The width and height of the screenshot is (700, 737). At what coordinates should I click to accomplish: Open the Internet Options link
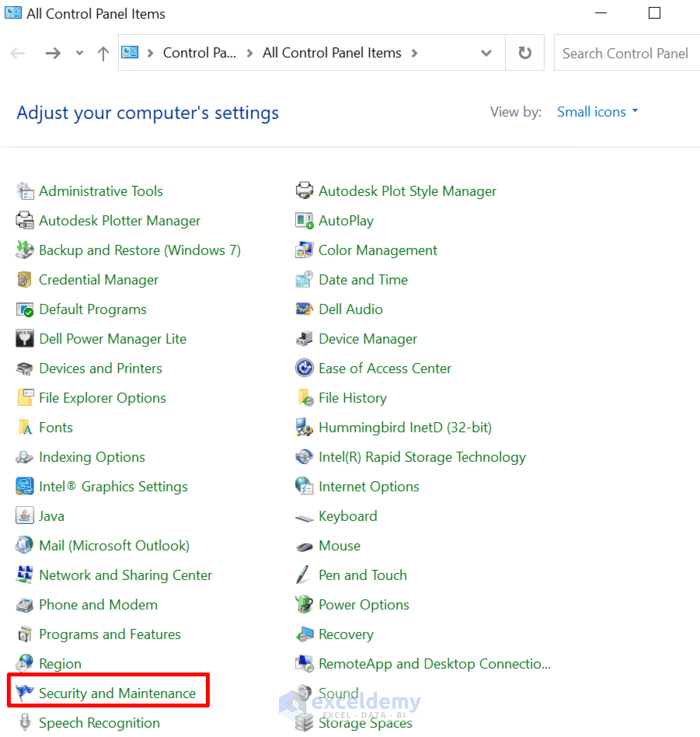[369, 486]
